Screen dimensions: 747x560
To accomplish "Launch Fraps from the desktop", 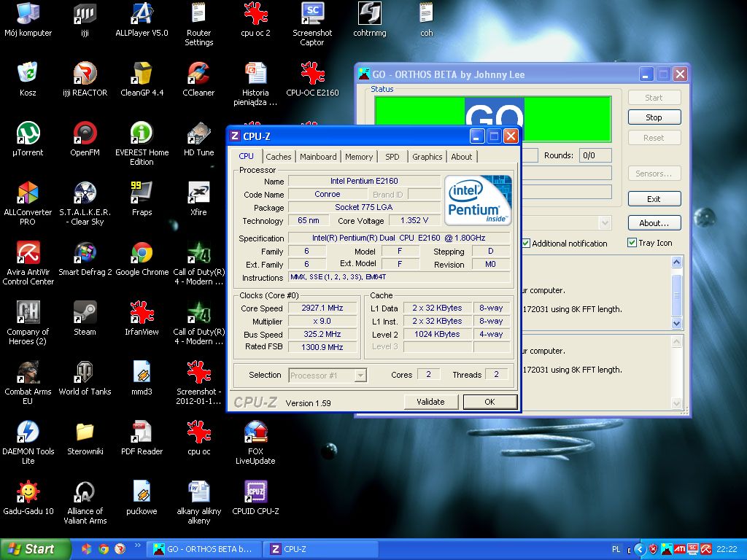I will click(142, 193).
